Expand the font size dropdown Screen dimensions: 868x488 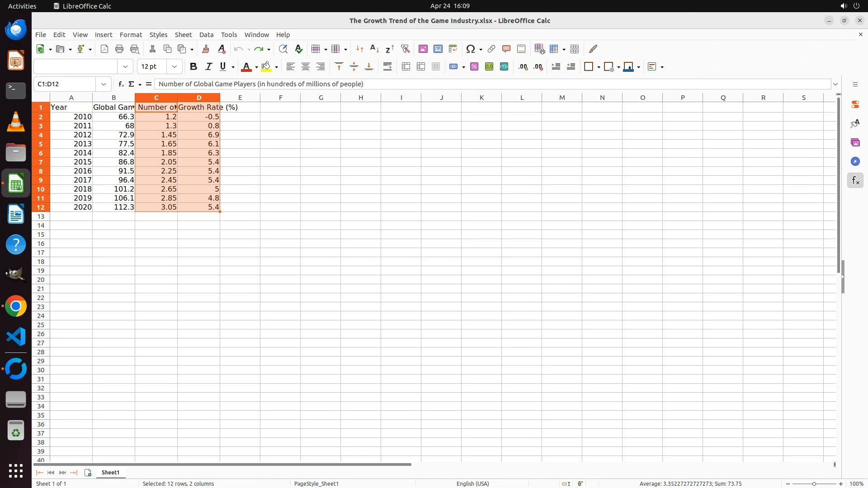pos(175,67)
